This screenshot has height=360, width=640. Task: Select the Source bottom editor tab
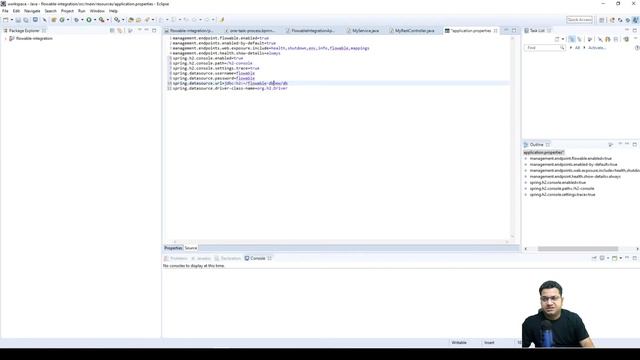pos(191,248)
